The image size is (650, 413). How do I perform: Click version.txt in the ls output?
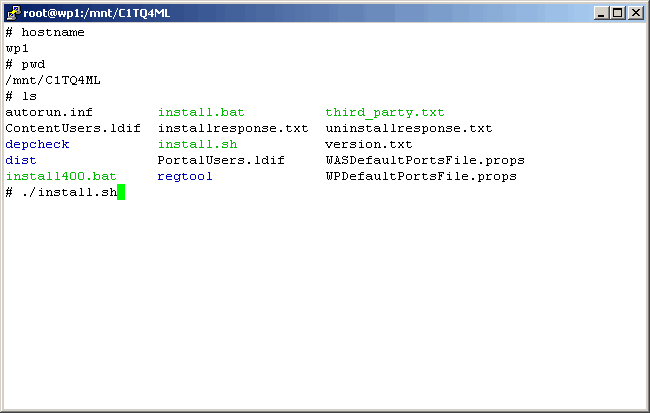(369, 145)
